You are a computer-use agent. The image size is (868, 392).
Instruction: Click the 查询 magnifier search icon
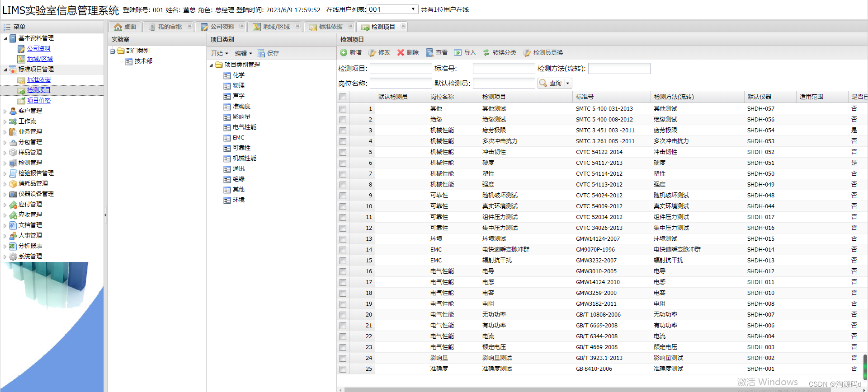[x=543, y=83]
